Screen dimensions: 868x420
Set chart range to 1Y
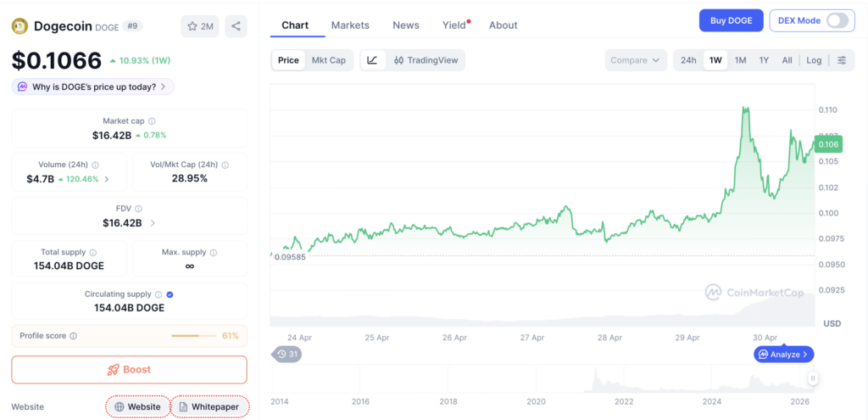pos(764,60)
